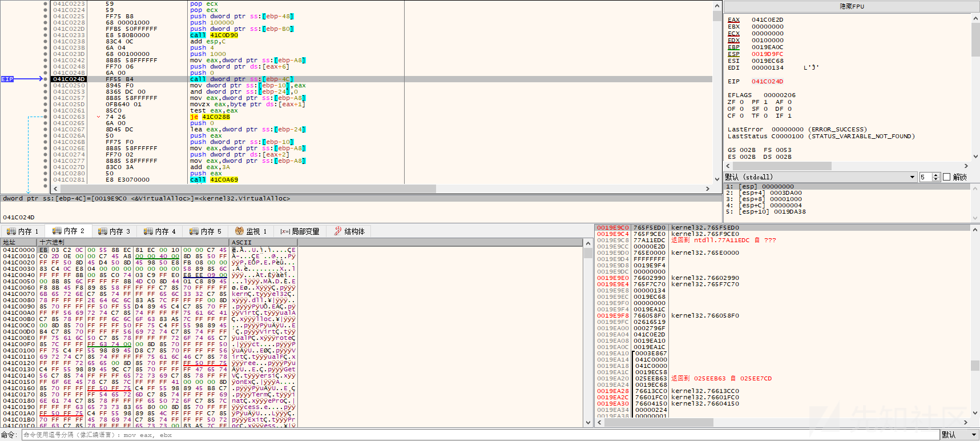Viewport: 980px width, 441px height.
Task: Select call argument row '2: [esp+4] 0003DA00'
Action: pos(848,193)
